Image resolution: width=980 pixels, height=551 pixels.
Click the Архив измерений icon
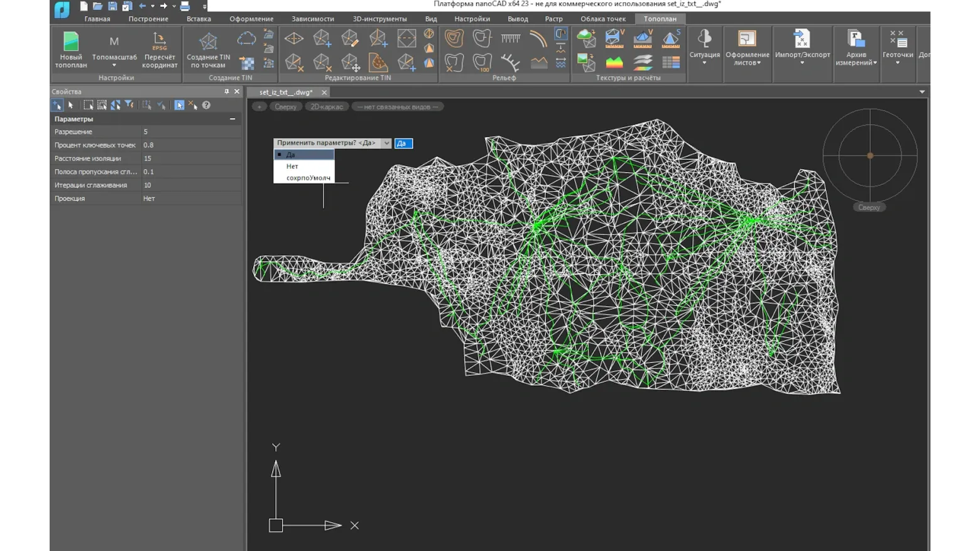click(x=856, y=40)
